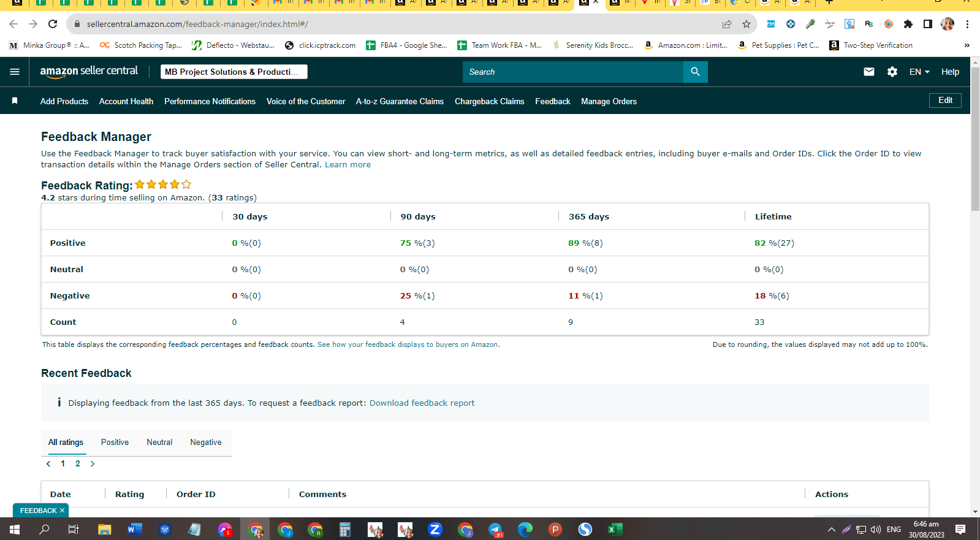
Task: Click the RS extension icon
Action: click(x=869, y=24)
